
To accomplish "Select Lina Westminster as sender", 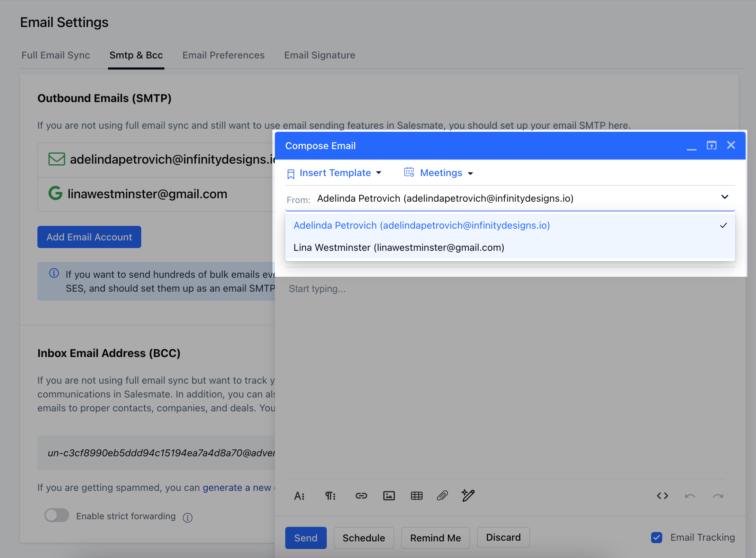I will coord(399,248).
